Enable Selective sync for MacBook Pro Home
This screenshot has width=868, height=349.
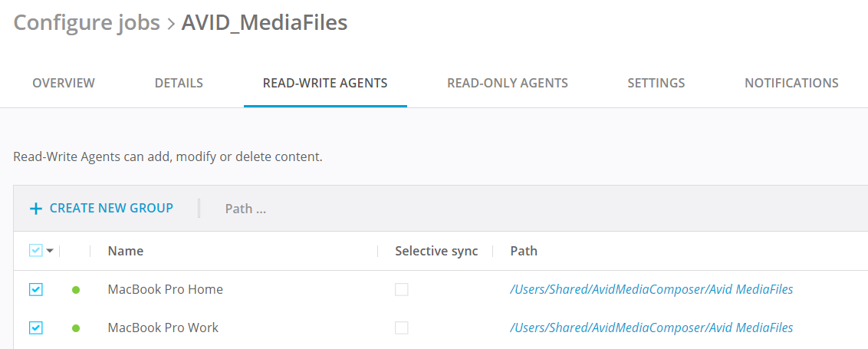pos(402,290)
